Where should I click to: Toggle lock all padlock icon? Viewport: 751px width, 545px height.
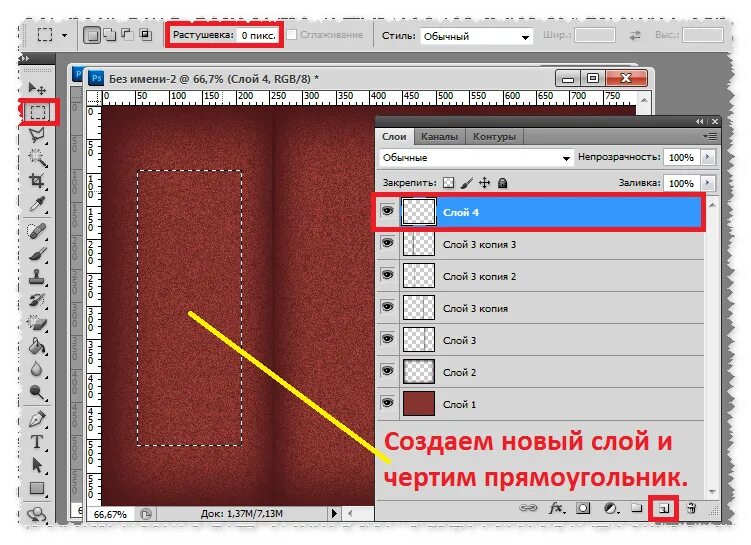502,182
